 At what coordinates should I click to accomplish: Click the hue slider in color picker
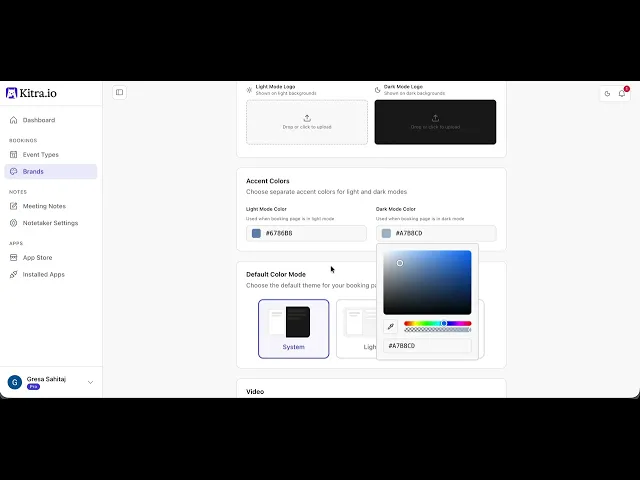coord(438,323)
